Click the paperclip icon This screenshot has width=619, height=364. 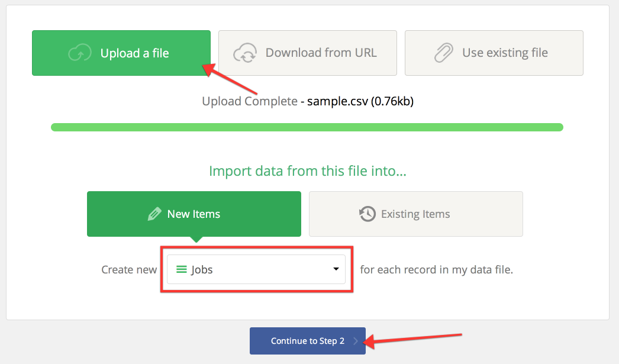(x=444, y=53)
